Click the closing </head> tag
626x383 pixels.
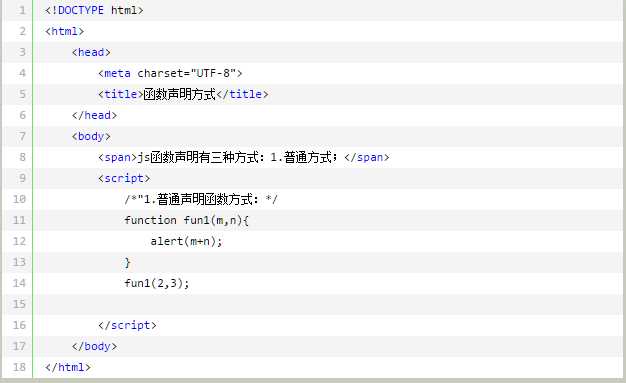click(x=95, y=115)
